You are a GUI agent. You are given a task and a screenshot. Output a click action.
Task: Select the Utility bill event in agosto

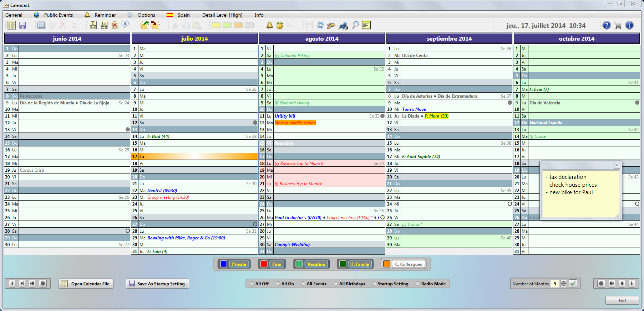click(x=285, y=116)
